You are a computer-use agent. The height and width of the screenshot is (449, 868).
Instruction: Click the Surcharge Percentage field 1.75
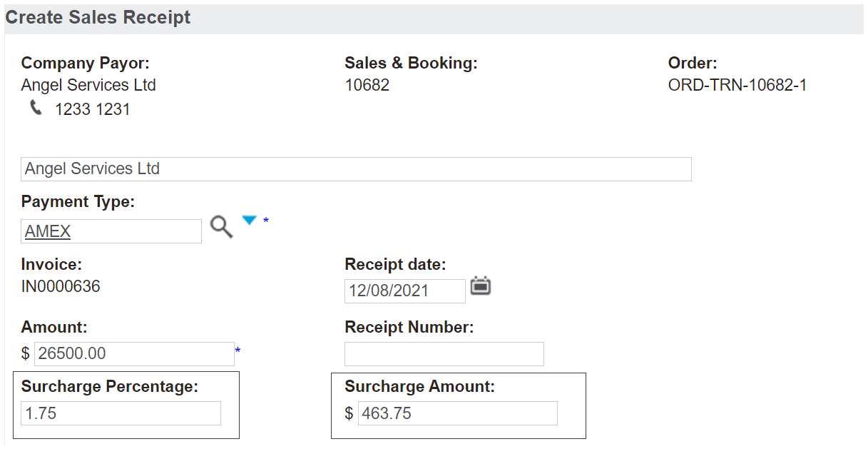coord(121,413)
